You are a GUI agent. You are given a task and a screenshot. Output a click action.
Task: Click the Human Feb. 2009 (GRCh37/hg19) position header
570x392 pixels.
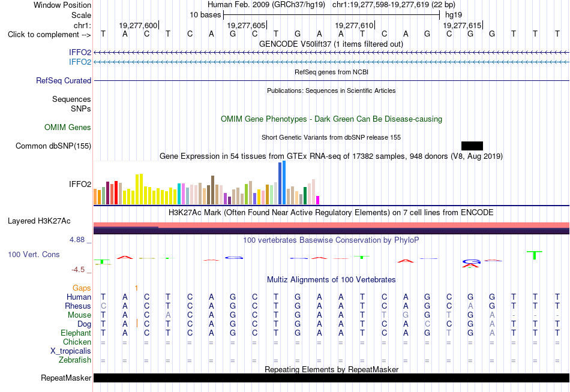coord(268,5)
